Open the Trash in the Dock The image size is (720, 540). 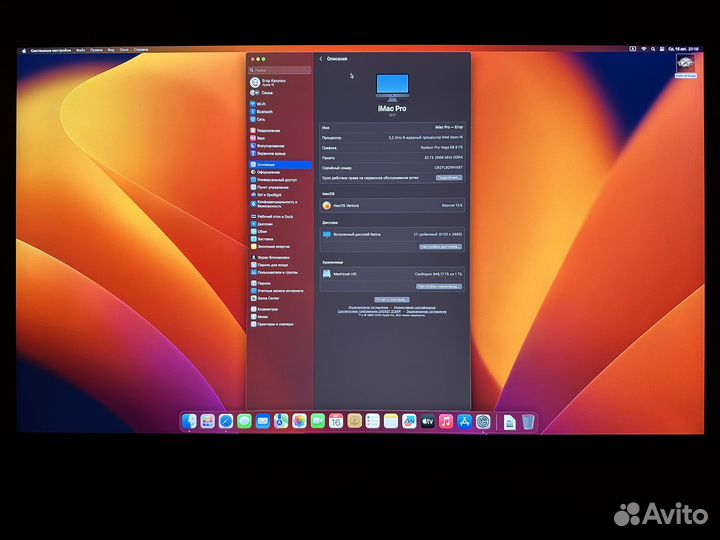click(528, 422)
